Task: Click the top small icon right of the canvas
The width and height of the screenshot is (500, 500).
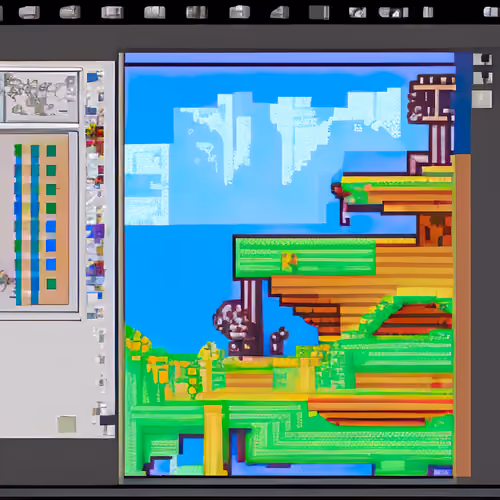Action: pyautogui.click(x=482, y=60)
